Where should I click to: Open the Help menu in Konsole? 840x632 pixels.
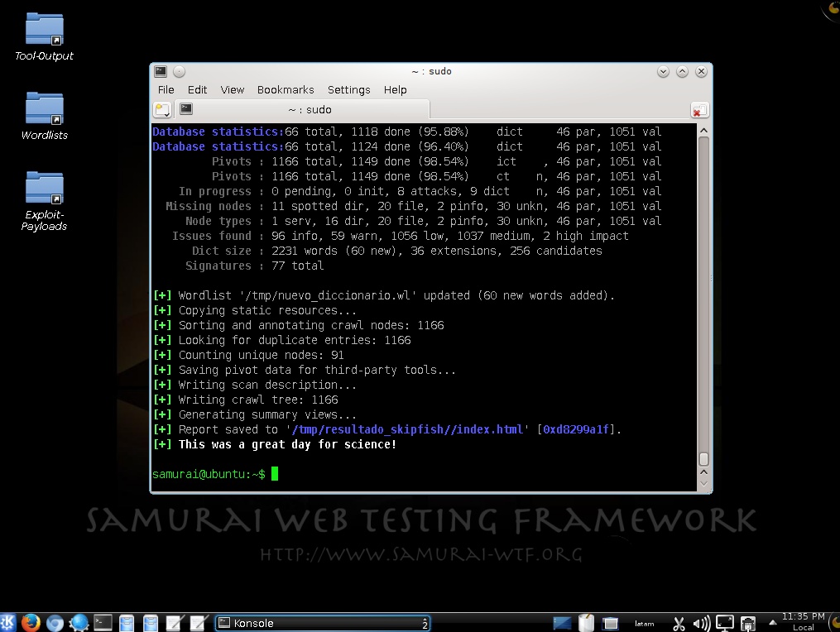(395, 89)
